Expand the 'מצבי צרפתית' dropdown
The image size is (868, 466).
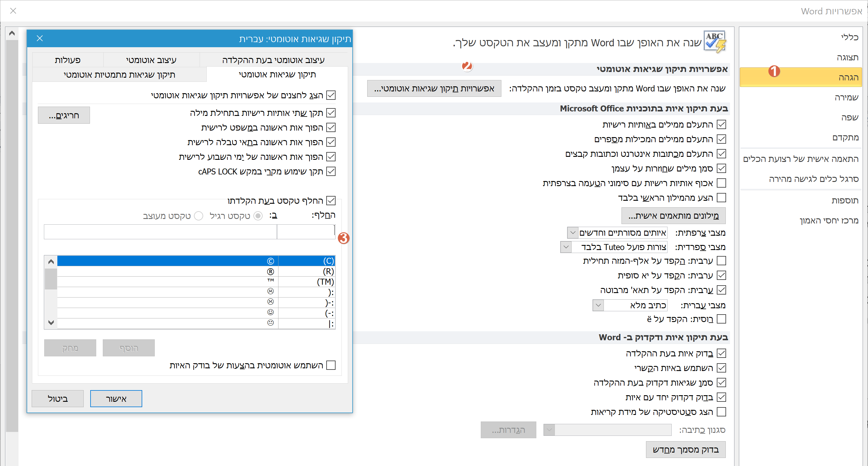[x=572, y=233]
